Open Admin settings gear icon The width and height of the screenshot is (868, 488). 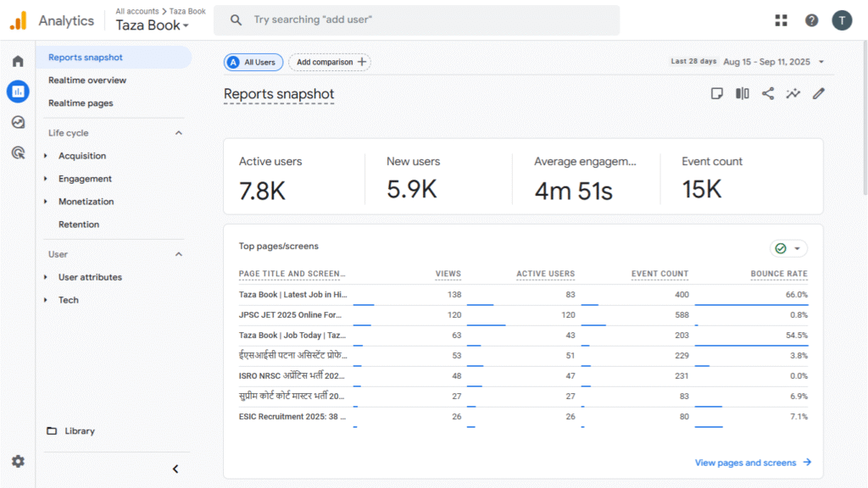click(18, 462)
